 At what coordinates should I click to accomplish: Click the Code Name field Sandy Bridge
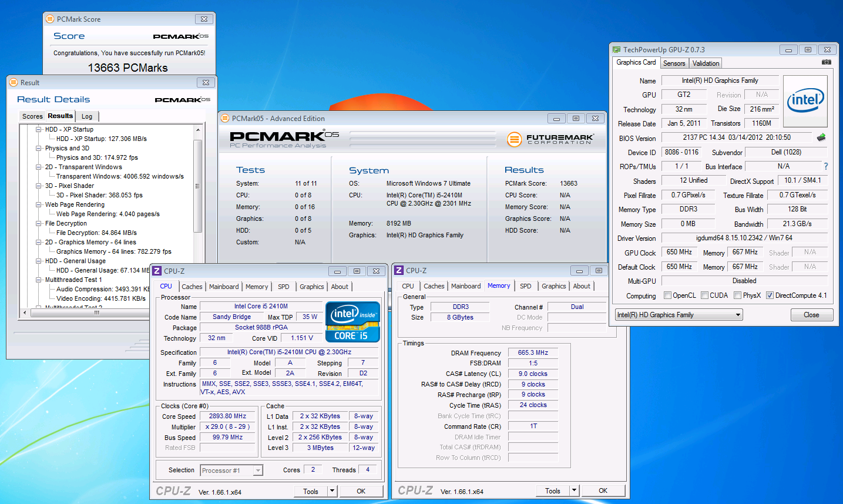tap(231, 317)
